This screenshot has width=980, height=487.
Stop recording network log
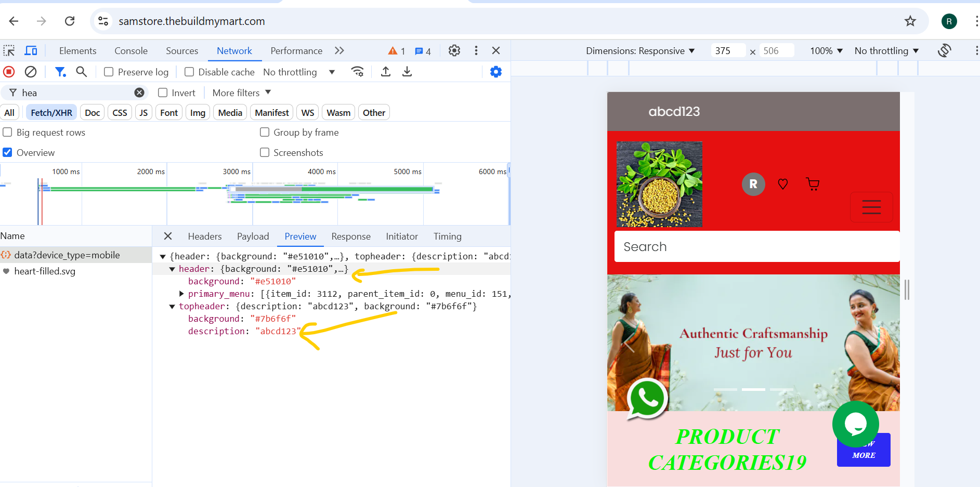9,72
